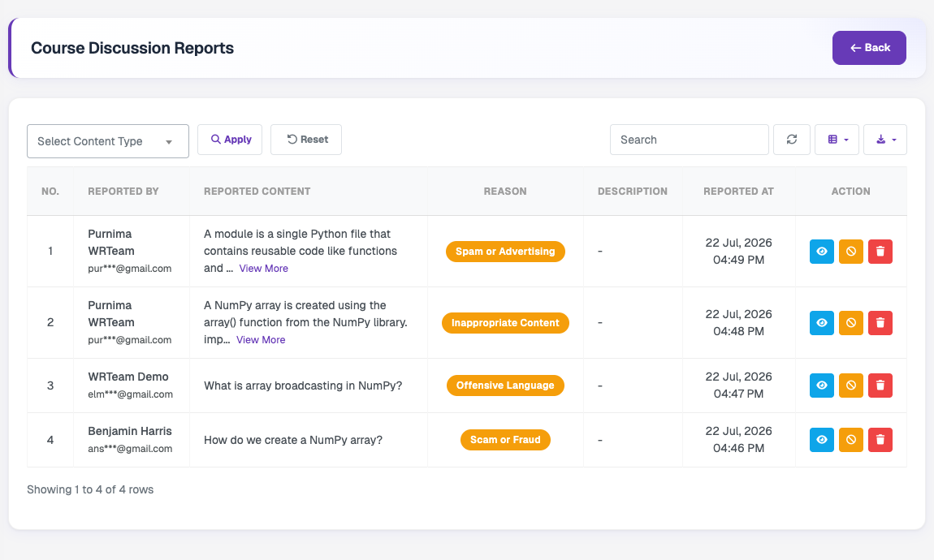Click the ACTION column header
This screenshot has height=560, width=934.
click(850, 191)
